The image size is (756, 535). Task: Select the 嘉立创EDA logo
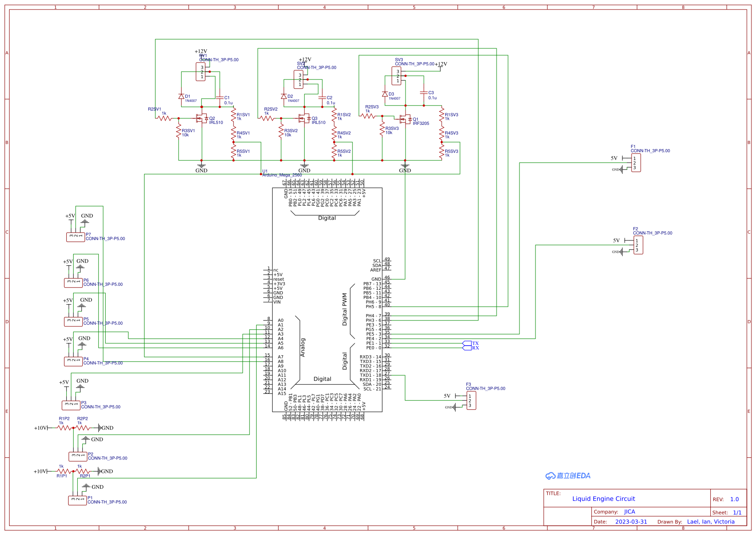[x=567, y=475]
